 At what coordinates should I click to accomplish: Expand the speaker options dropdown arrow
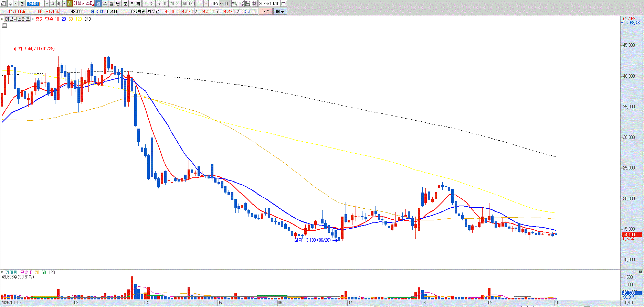tap(64, 3)
